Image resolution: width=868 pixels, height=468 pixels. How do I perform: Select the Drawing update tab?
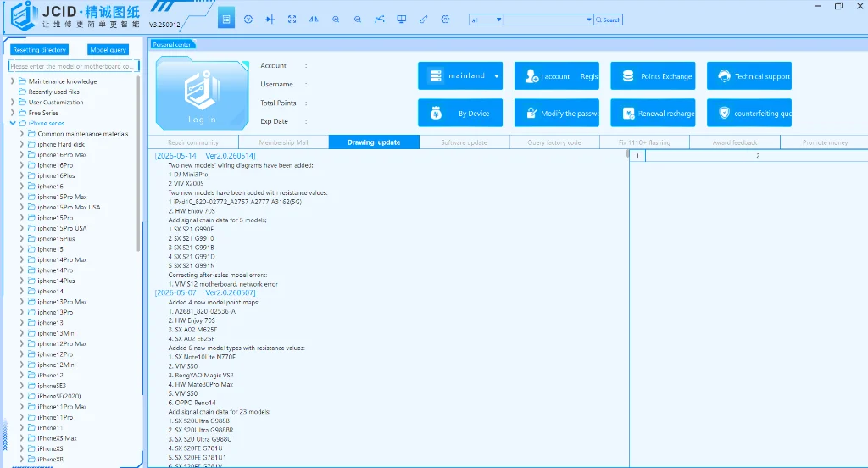374,142
